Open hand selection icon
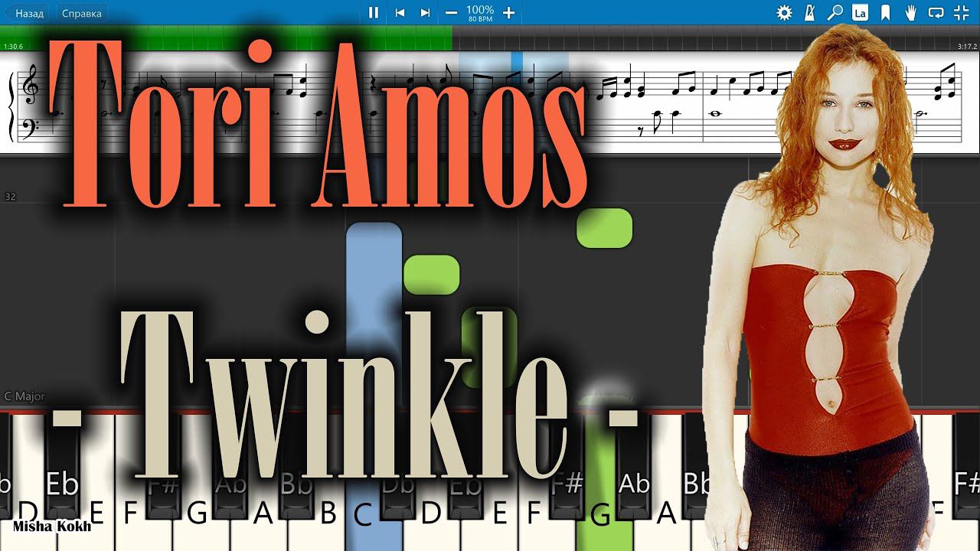Image resolution: width=980 pixels, height=551 pixels. pos(910,12)
